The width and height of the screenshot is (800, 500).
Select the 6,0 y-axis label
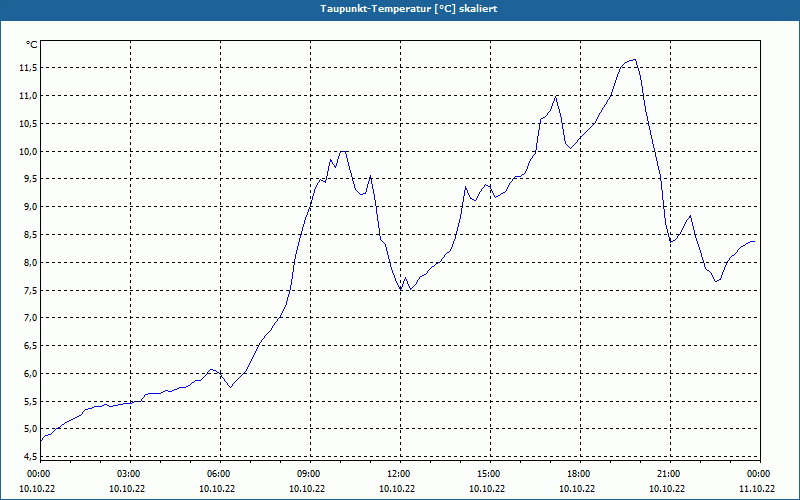tap(30, 373)
